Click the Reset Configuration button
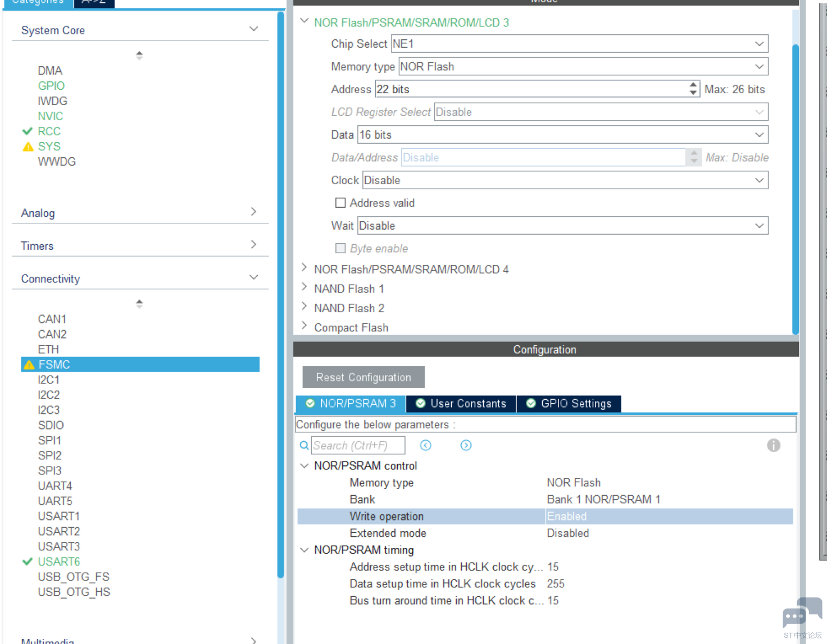827x644 pixels. click(x=363, y=377)
